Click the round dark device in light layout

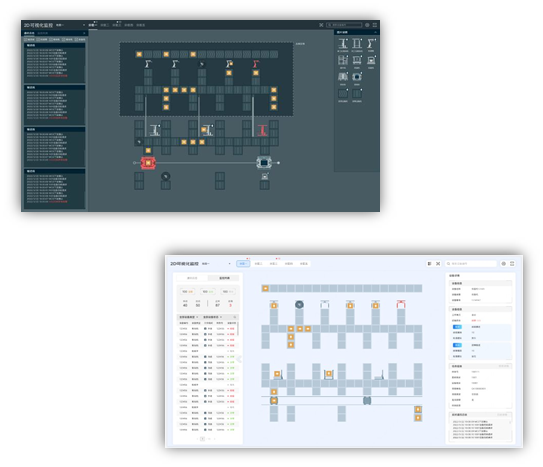(x=299, y=305)
